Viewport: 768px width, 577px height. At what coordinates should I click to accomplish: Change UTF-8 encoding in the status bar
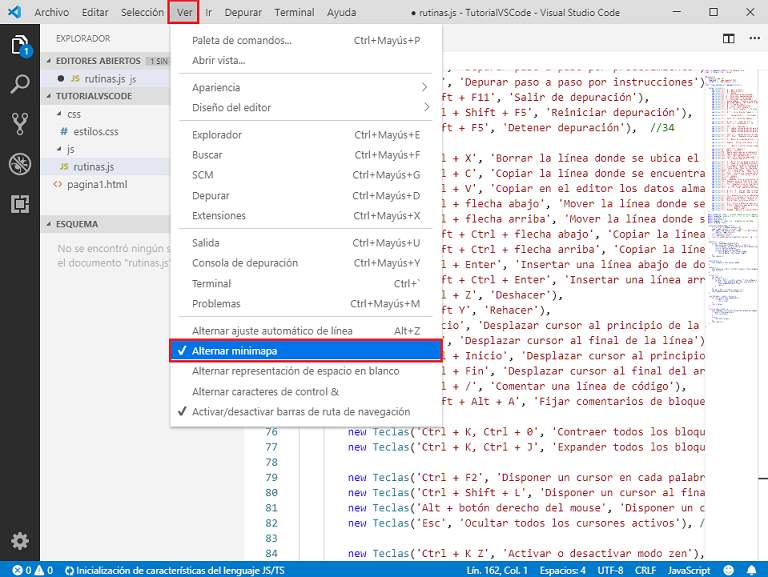point(610,570)
